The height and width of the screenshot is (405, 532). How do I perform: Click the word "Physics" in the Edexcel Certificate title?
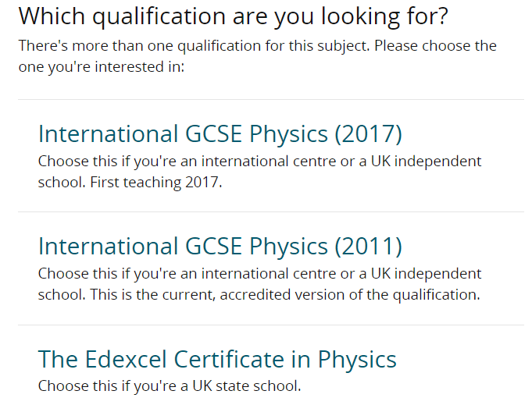[x=357, y=359]
